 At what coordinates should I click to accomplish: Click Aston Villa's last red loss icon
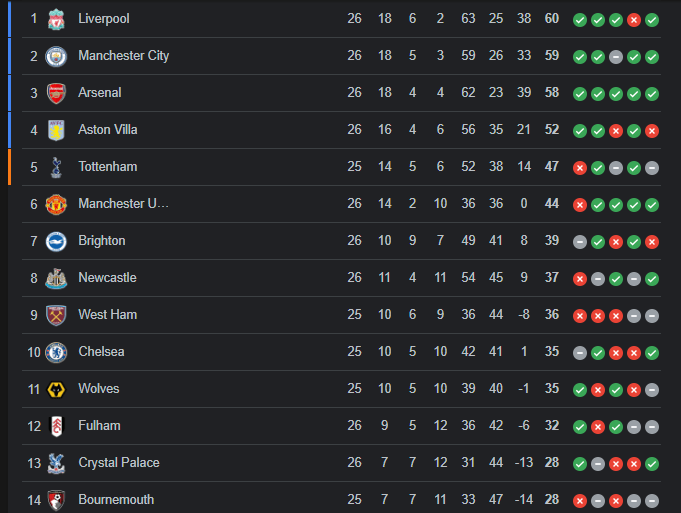coord(652,131)
